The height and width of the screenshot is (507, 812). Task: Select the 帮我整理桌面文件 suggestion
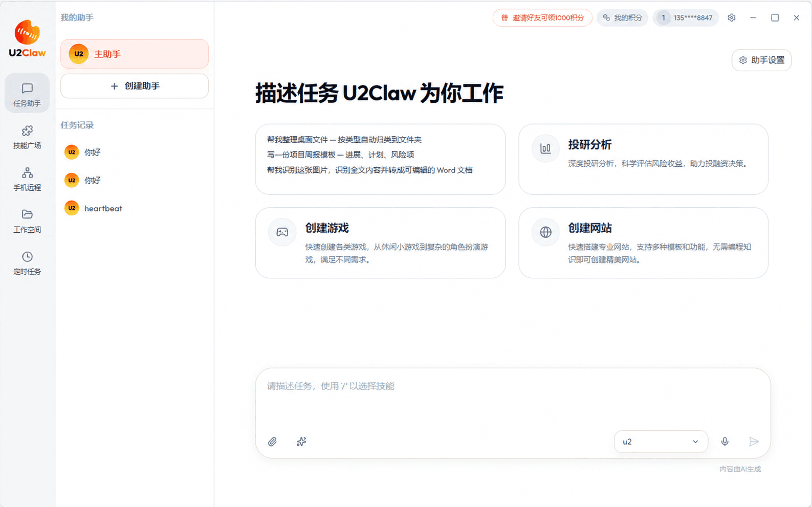[344, 140]
